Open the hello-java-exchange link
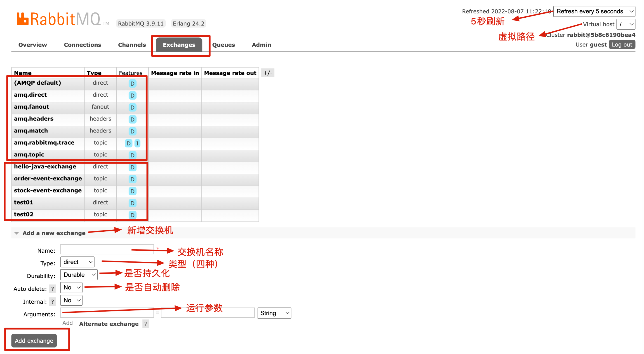 (x=45, y=167)
